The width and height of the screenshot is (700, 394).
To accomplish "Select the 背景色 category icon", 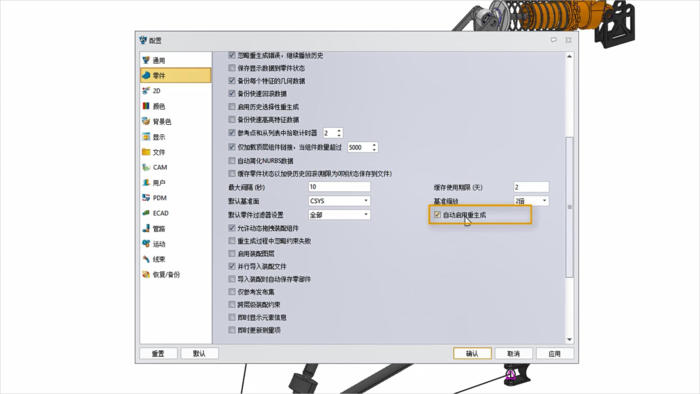I will click(146, 121).
